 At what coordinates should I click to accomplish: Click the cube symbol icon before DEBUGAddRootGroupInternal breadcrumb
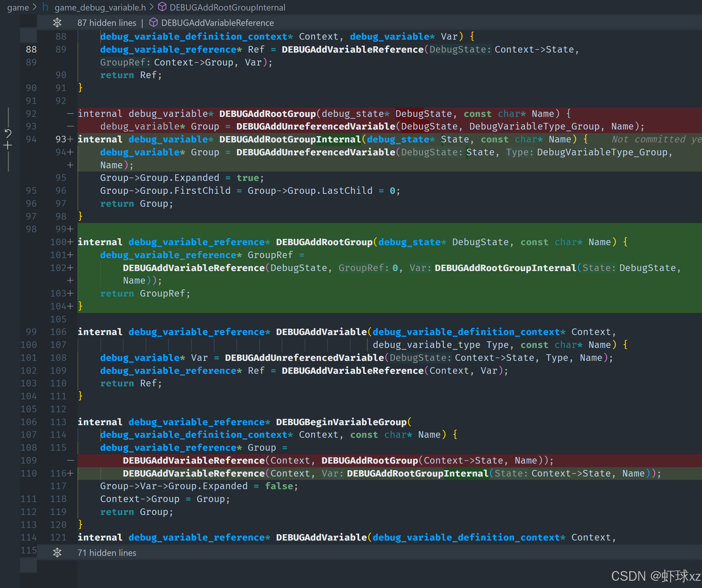pos(162,7)
